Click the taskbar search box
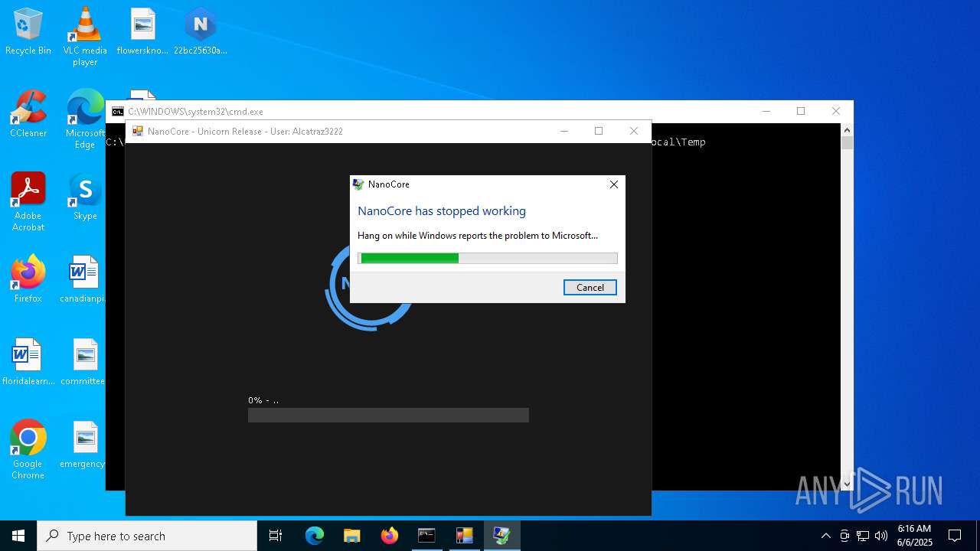Image resolution: width=980 pixels, height=551 pixels. pos(147,536)
